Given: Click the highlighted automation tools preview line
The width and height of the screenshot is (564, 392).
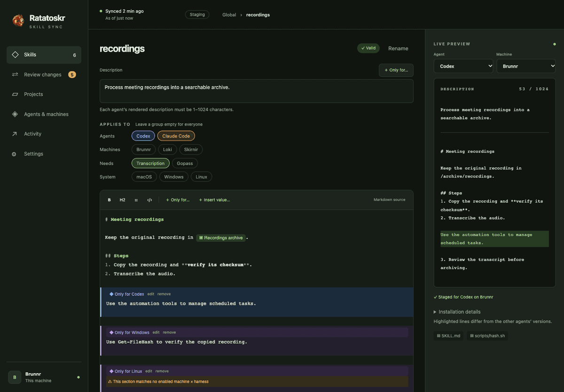Looking at the screenshot, I should tap(494, 239).
